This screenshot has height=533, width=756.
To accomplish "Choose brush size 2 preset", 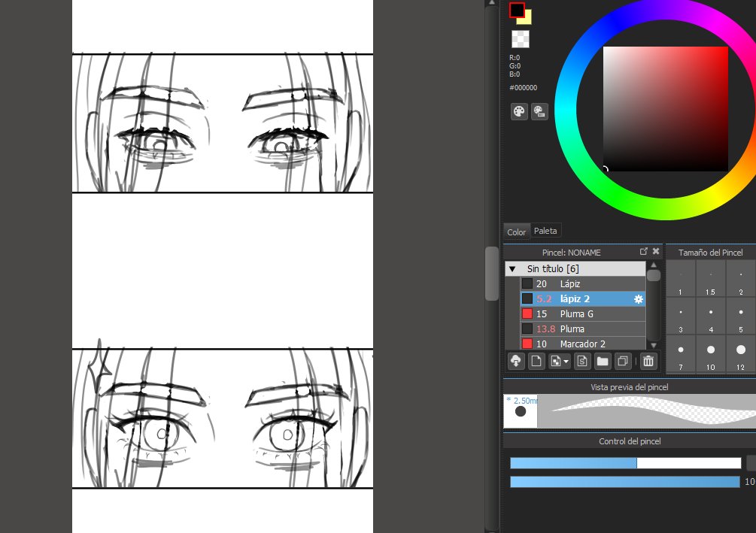I will tap(741, 279).
